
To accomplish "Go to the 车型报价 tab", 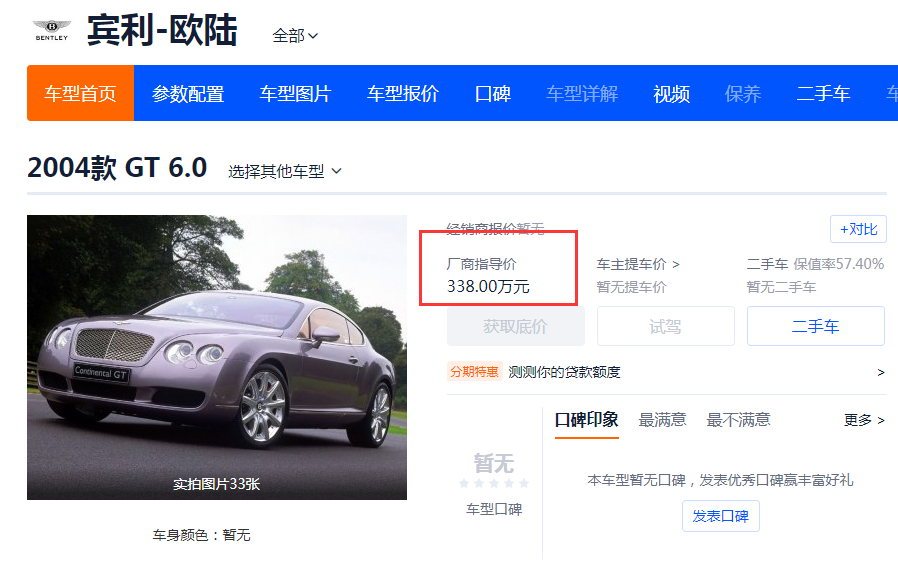I will coord(403,93).
